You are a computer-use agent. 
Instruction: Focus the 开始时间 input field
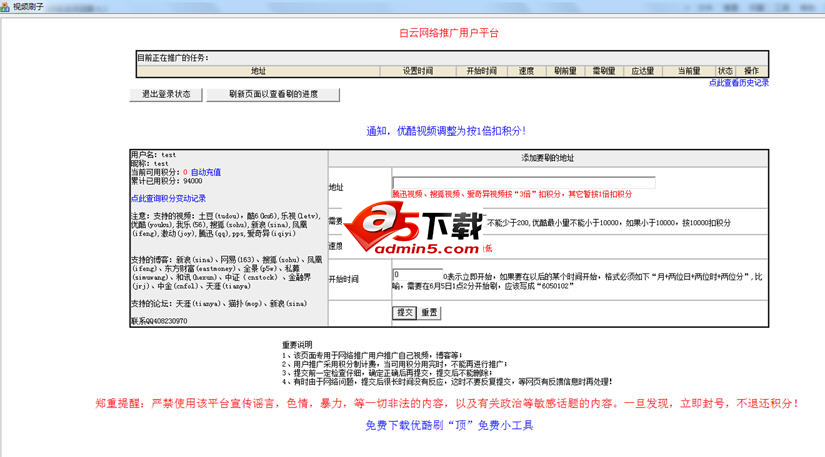click(x=417, y=275)
